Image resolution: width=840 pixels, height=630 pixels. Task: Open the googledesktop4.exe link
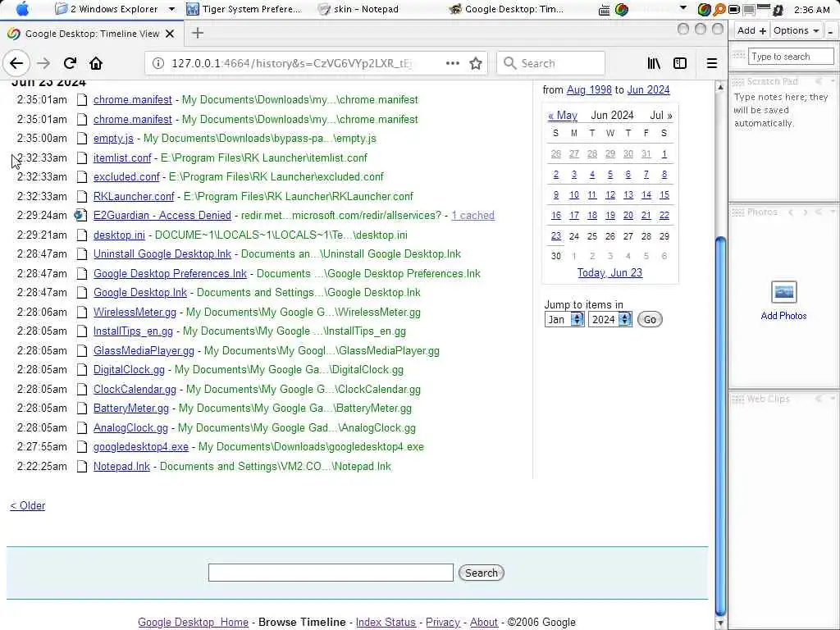[141, 447]
